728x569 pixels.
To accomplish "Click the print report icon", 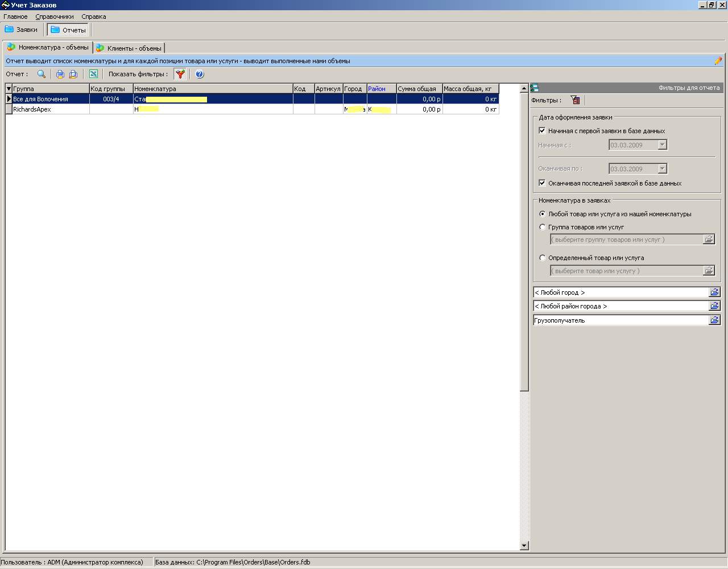I will [x=60, y=74].
